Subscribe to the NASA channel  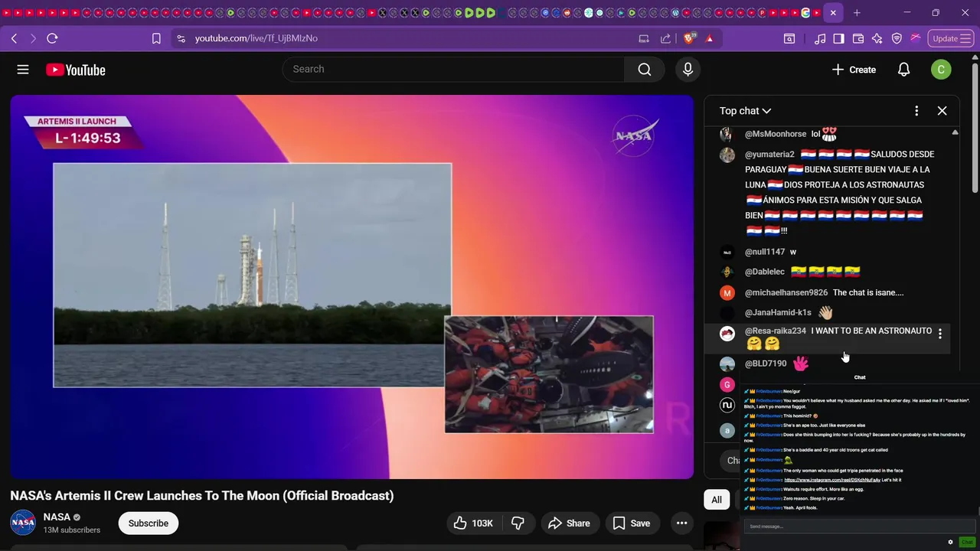click(x=148, y=523)
